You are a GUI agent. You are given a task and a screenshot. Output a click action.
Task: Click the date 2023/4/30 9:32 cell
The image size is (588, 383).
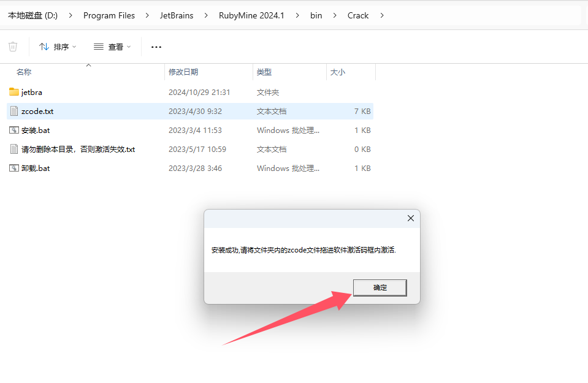[x=195, y=112]
